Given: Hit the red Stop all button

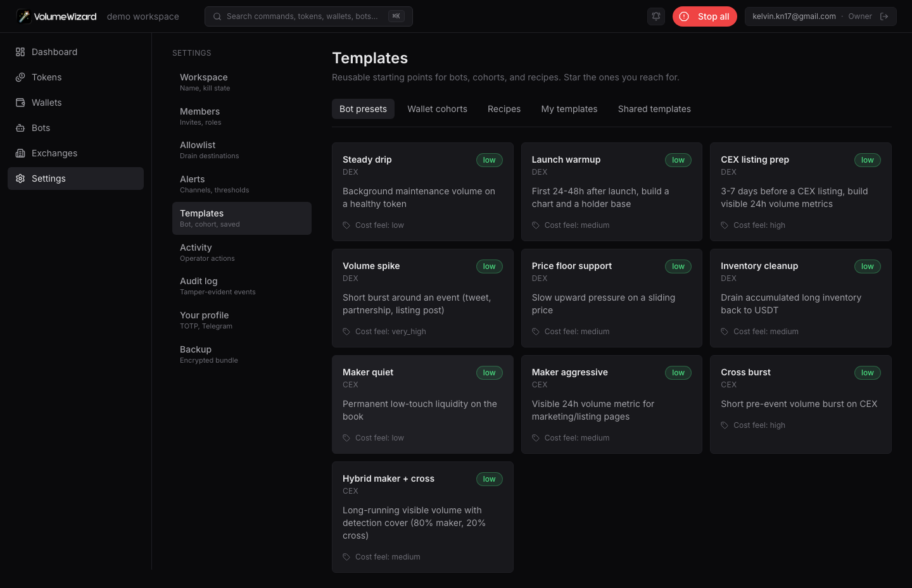Looking at the screenshot, I should coord(705,16).
